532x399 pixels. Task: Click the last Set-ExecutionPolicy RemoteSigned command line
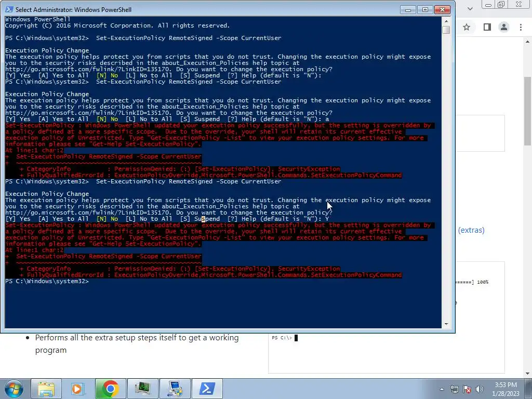tap(189, 181)
